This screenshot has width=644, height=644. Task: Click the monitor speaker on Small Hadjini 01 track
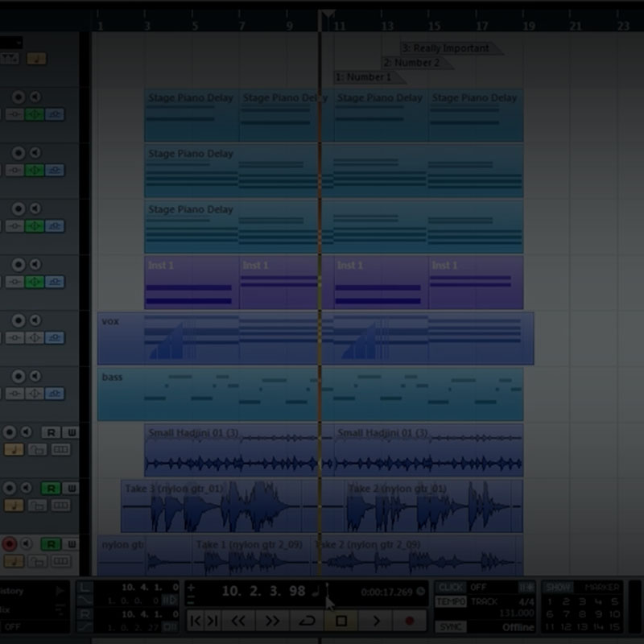point(27,432)
